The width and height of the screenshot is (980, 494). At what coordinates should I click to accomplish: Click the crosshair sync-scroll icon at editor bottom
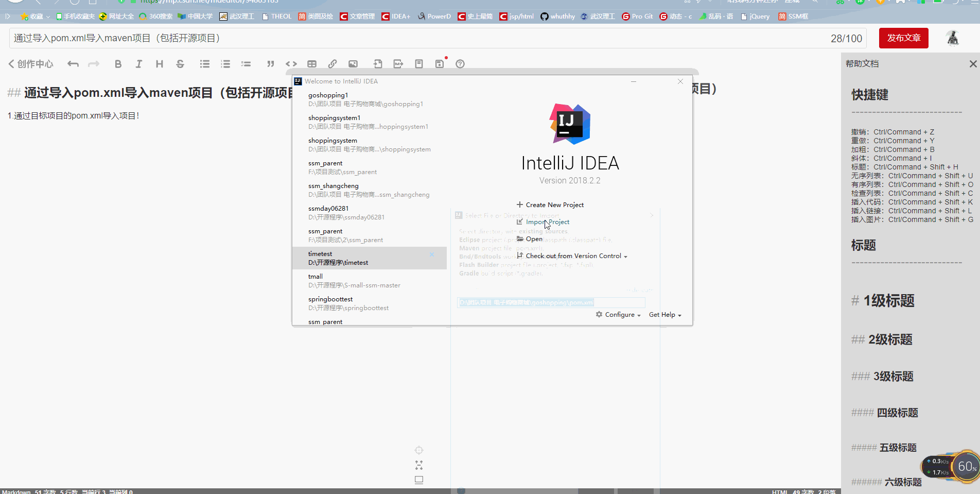[419, 450]
